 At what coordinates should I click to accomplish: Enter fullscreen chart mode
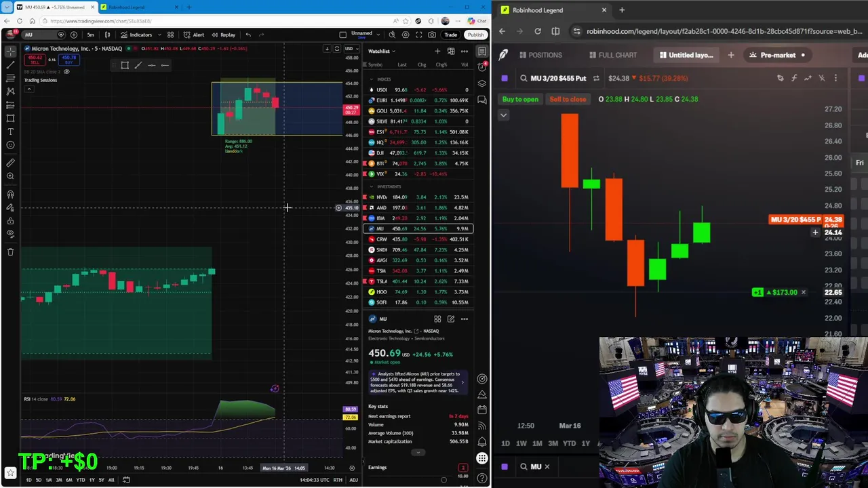(x=419, y=35)
